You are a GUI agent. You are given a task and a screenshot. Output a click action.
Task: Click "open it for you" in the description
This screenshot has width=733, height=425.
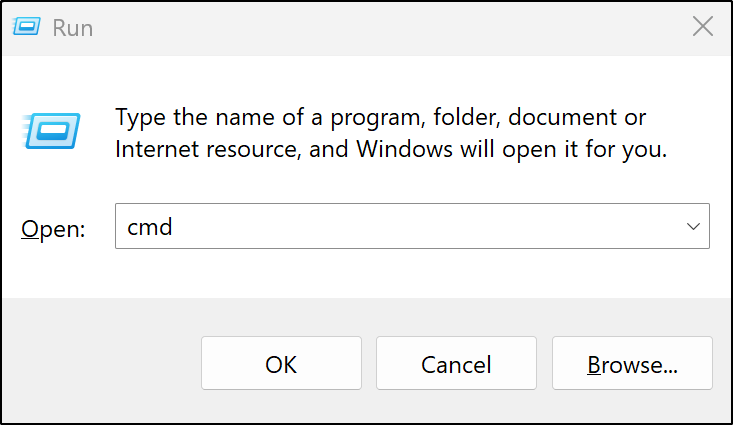tap(585, 150)
